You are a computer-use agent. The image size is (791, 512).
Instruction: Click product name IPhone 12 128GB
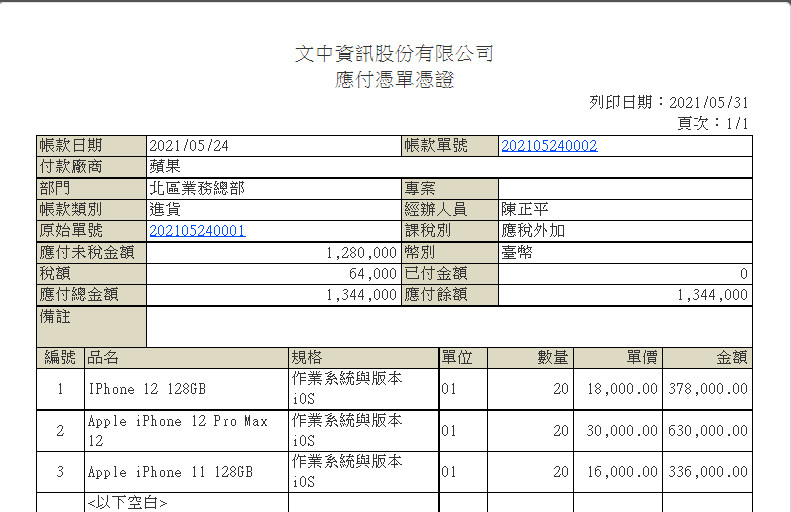(x=147, y=389)
